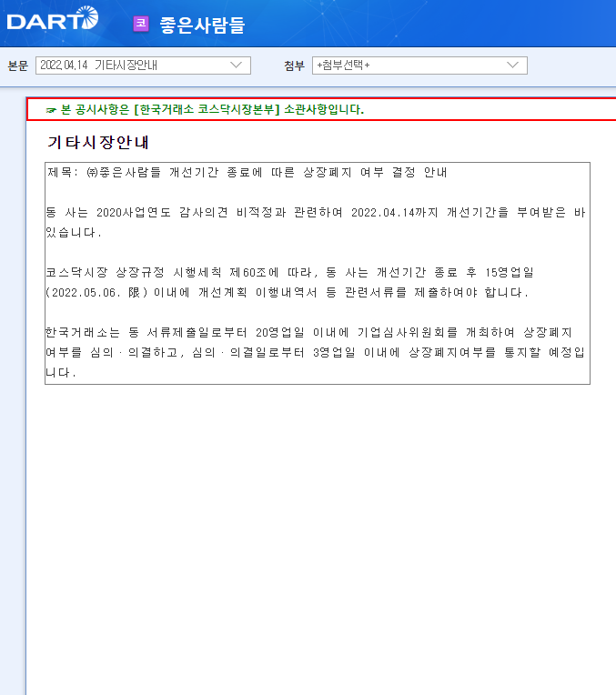Screen dimensions: 616x695
Task: Click the purple 코 KOSDAQ market badge
Action: tap(141, 24)
